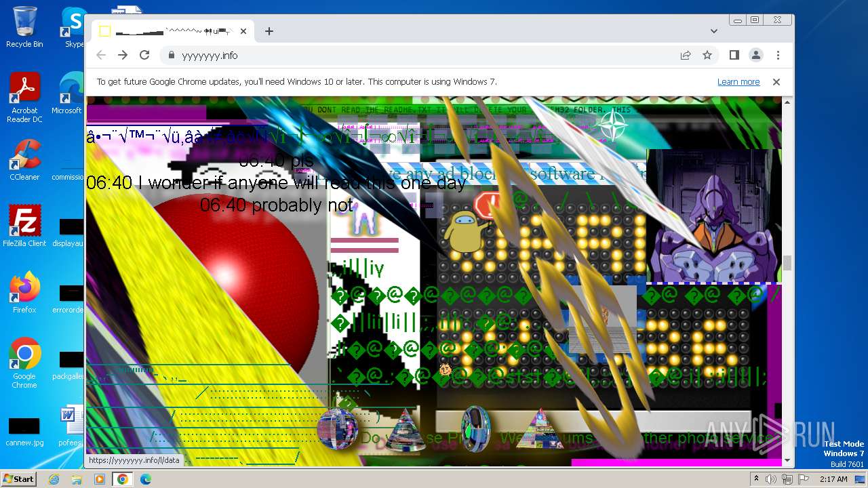Open the Action Center flag icon
This screenshot has width=868, height=488.
(x=802, y=479)
